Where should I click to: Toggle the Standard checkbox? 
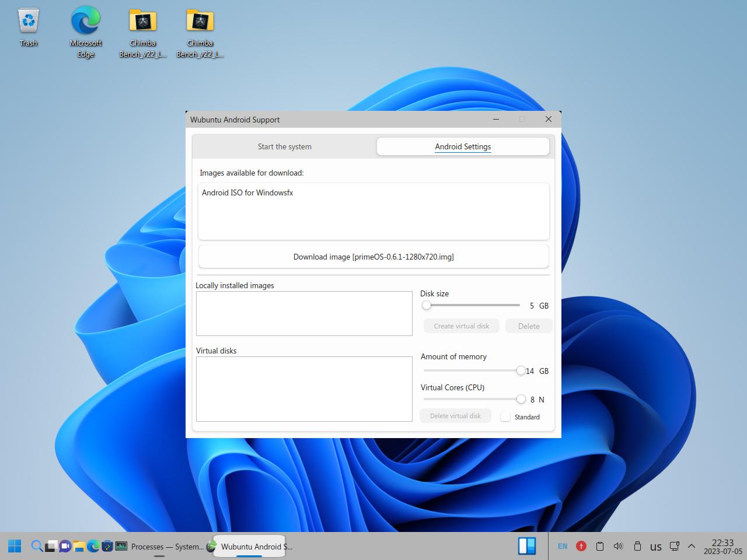(x=505, y=416)
